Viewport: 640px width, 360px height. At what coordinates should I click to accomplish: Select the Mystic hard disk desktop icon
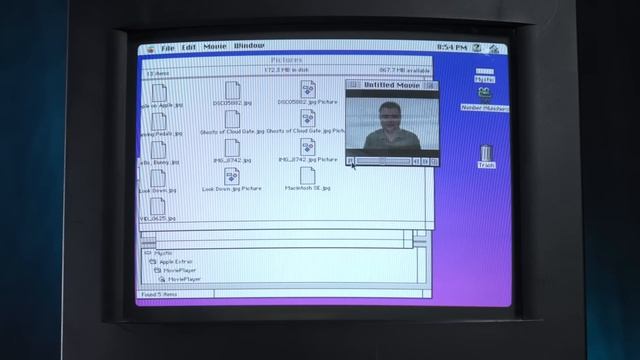pos(484,76)
